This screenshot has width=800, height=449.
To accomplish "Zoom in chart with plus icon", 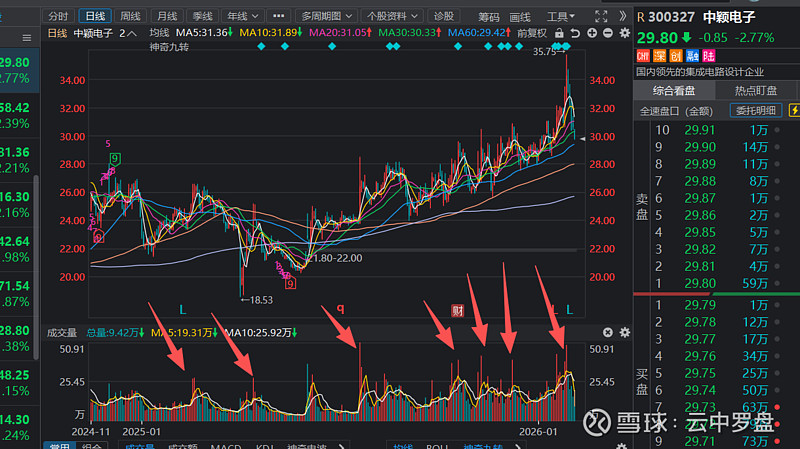I will (x=592, y=33).
